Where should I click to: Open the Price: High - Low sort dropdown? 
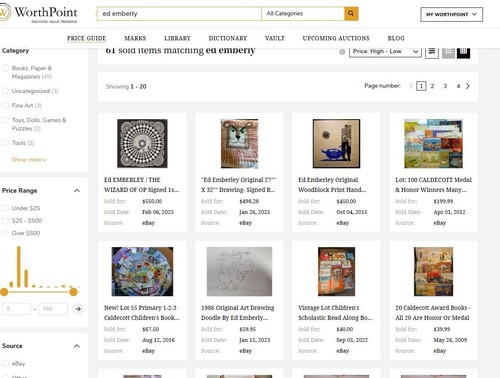(x=385, y=51)
